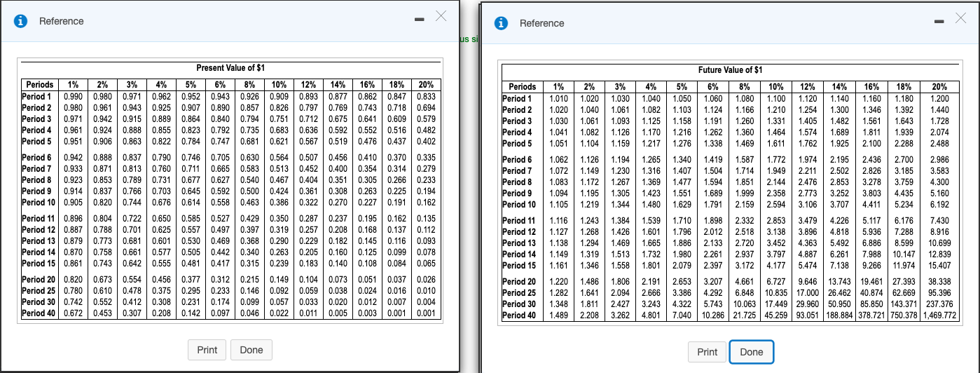Image resolution: width=980 pixels, height=373 pixels.
Task: Click Done in the Future Value window
Action: click(752, 352)
